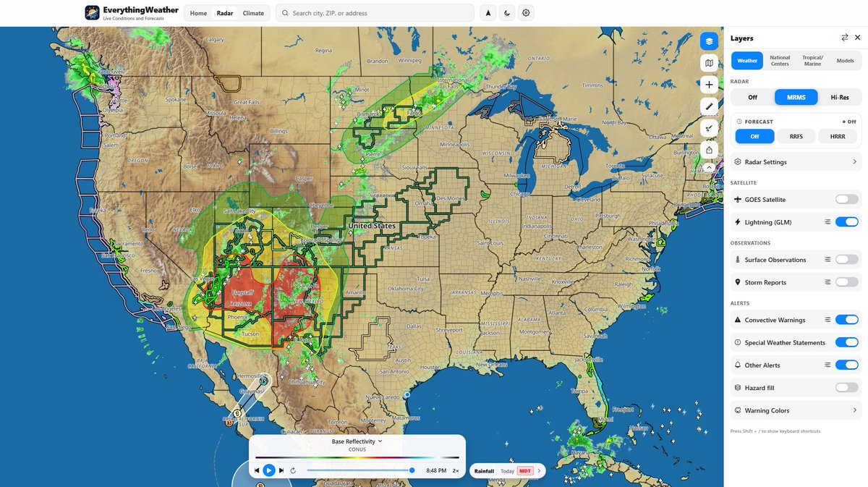
Task: Choose HRRR forecast model
Action: [838, 136]
